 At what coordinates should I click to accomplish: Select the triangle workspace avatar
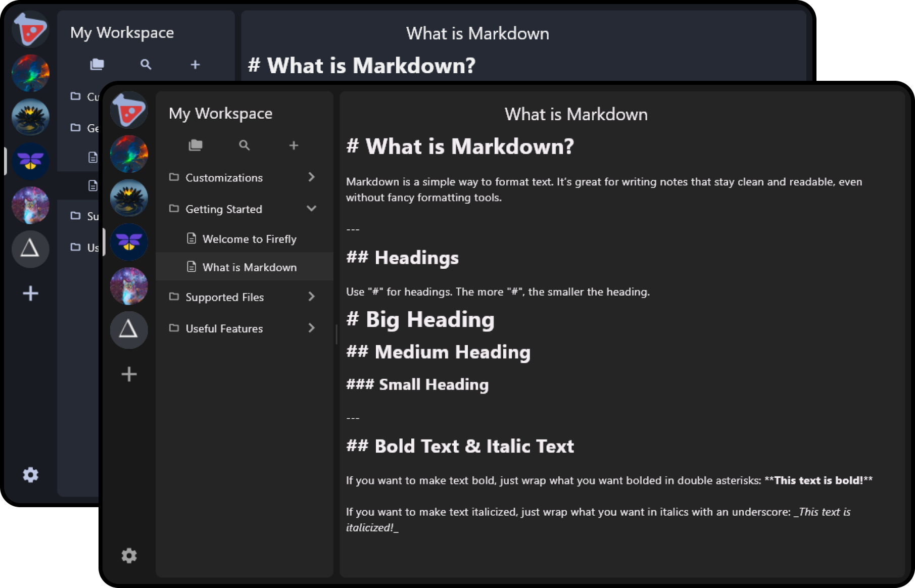tap(129, 330)
